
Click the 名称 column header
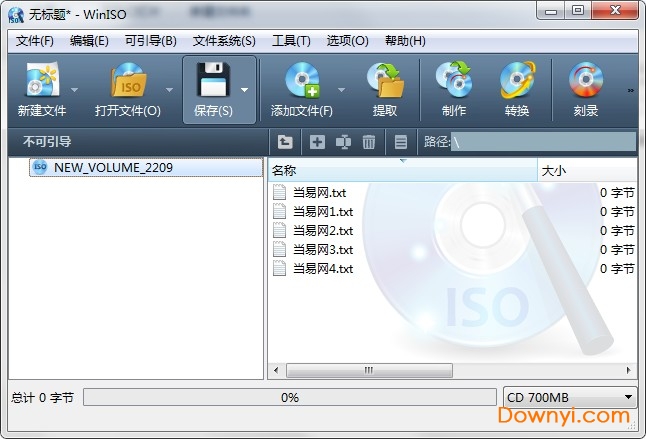coord(400,171)
